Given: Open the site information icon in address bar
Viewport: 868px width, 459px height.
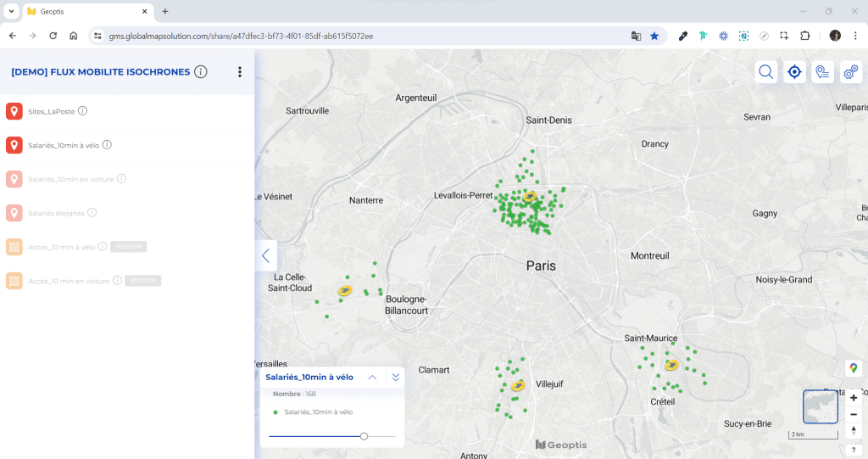Looking at the screenshot, I should (97, 36).
